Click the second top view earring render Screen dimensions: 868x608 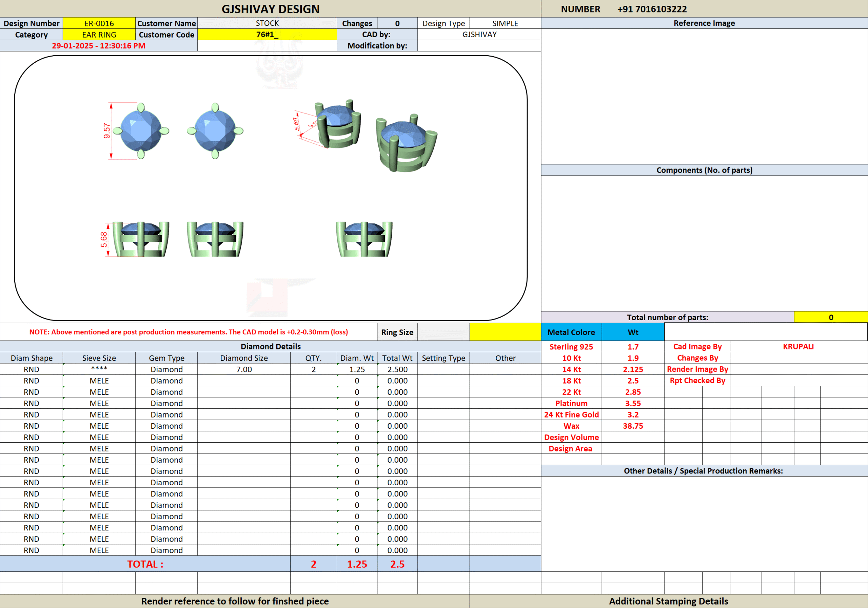click(215, 131)
